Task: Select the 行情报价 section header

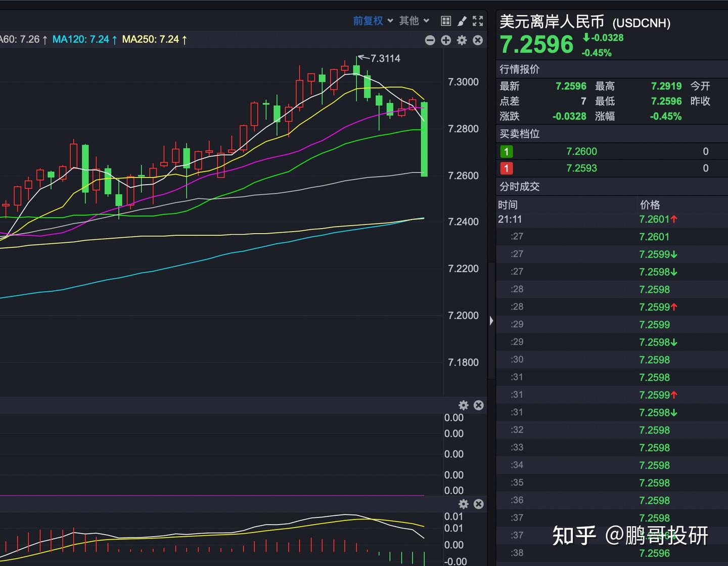Action: (519, 69)
